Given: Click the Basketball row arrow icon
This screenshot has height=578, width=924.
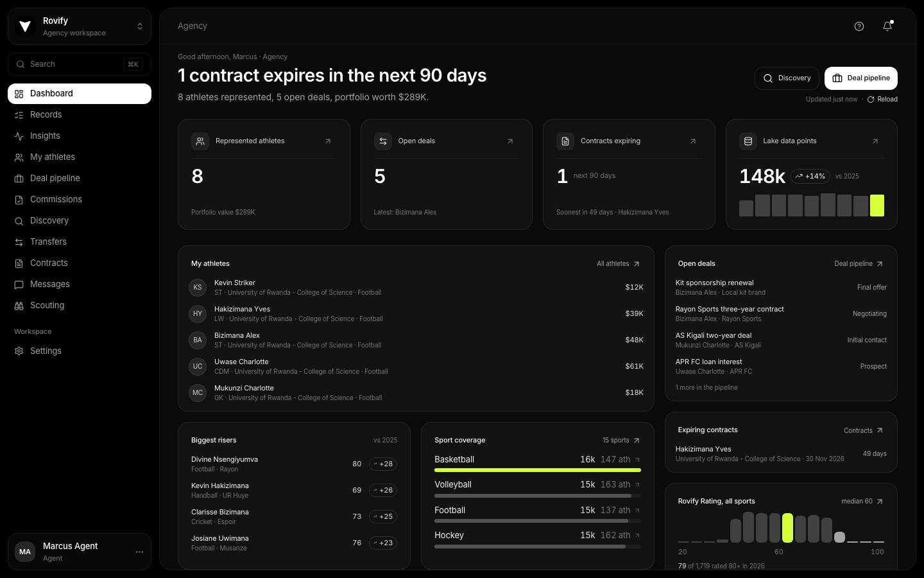Looking at the screenshot, I should [x=637, y=460].
